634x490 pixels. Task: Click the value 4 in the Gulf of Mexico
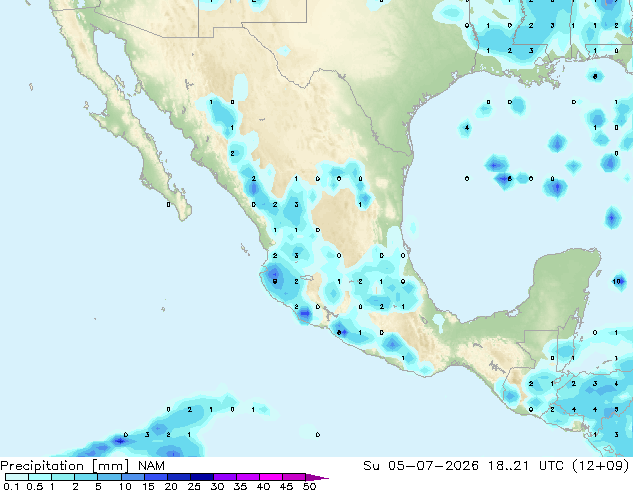coord(467,128)
